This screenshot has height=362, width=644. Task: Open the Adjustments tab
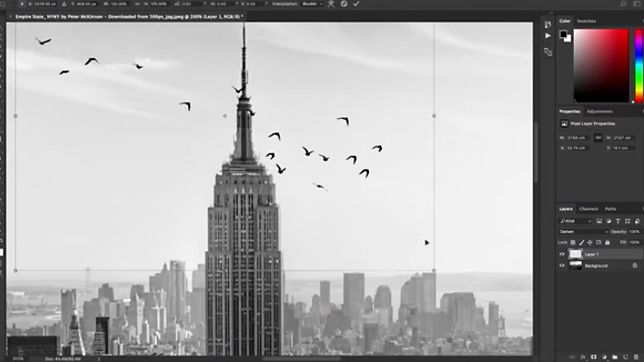coord(599,112)
